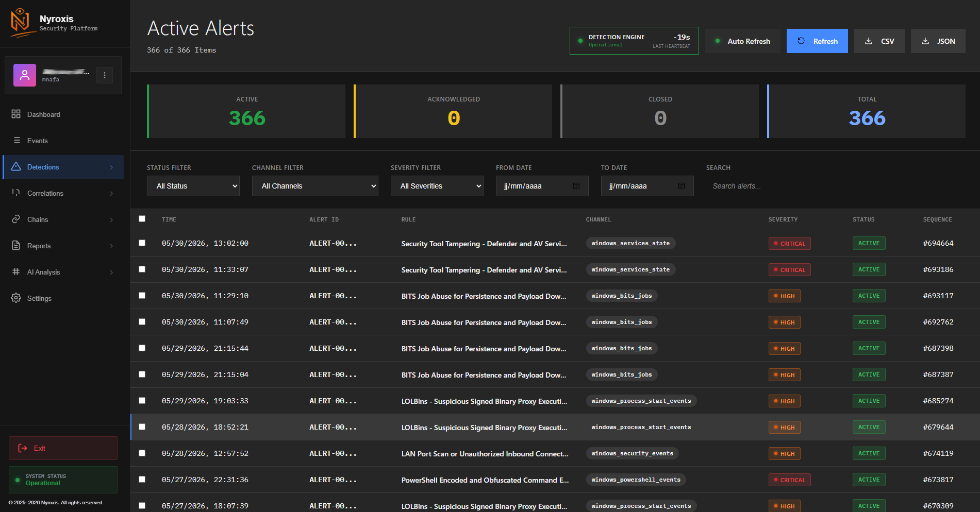Click the Active 366 summary card
The height and width of the screenshot is (512, 980).
(246, 111)
